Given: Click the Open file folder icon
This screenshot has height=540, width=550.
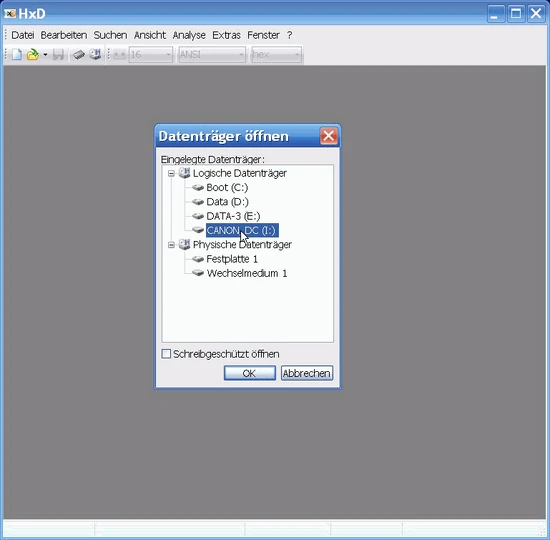Looking at the screenshot, I should click(x=32, y=55).
